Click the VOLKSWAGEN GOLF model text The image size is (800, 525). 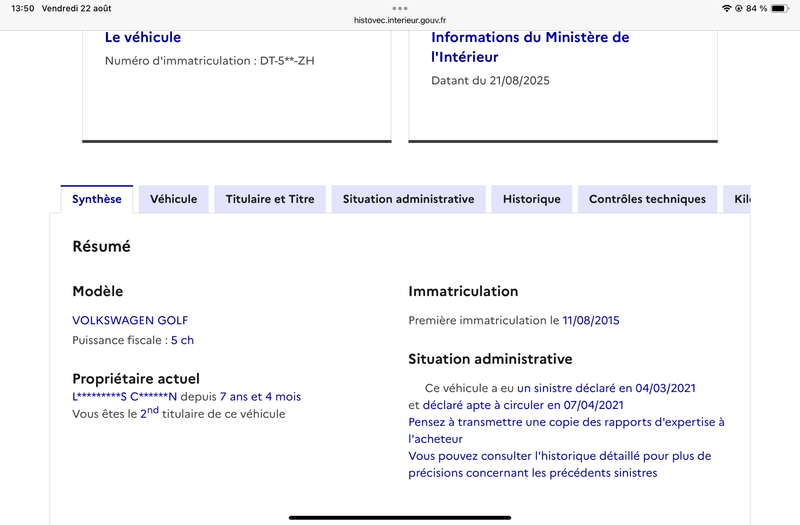click(x=130, y=321)
